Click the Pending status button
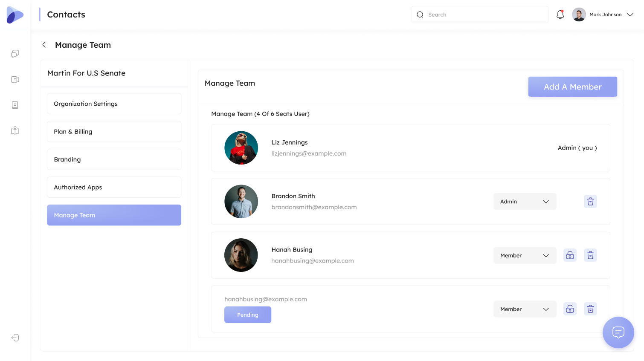 [x=248, y=315]
